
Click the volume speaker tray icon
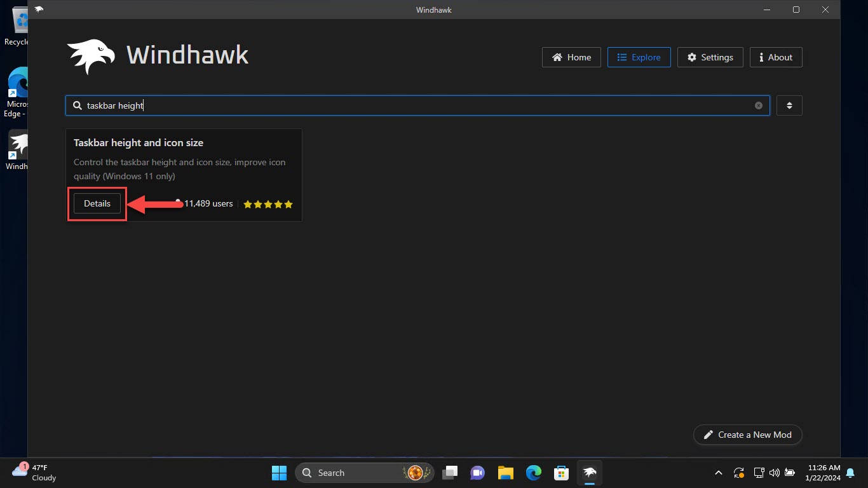click(x=774, y=473)
